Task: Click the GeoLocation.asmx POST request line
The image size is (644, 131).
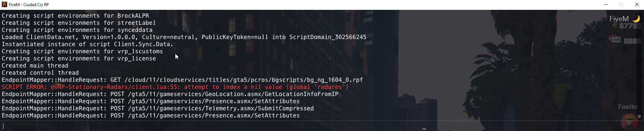Action: tap(170, 94)
